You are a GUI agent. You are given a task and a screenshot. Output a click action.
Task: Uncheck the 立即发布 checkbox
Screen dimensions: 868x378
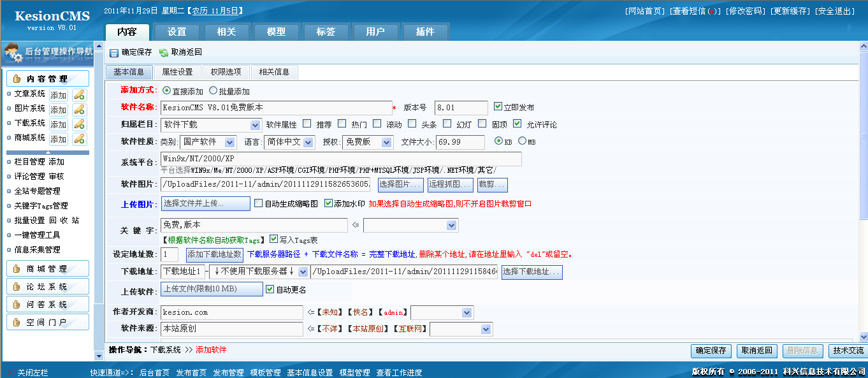point(498,107)
